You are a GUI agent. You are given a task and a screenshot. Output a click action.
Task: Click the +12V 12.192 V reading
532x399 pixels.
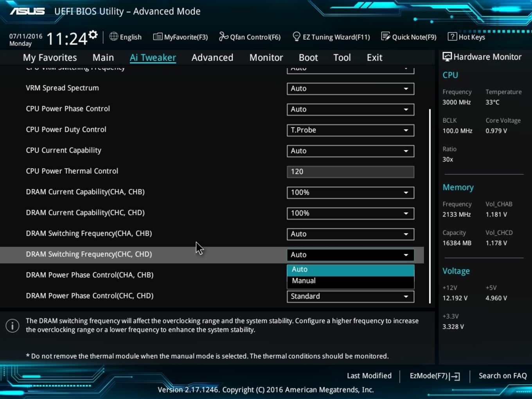click(x=455, y=298)
